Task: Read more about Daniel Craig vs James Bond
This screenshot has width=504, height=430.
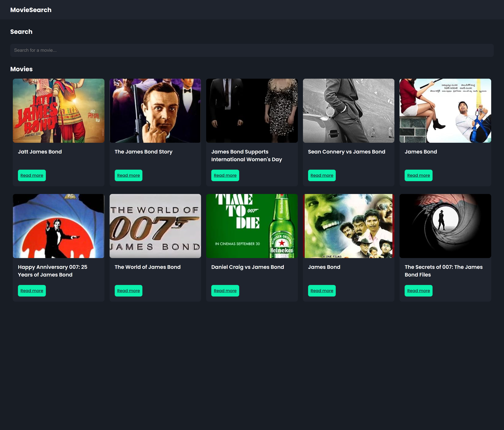Action: 225,291
